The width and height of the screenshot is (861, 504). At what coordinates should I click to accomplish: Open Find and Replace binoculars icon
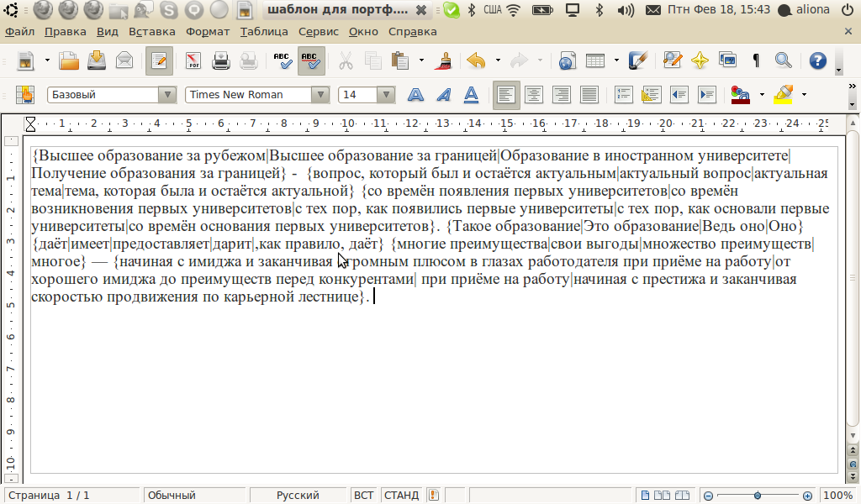click(x=784, y=60)
